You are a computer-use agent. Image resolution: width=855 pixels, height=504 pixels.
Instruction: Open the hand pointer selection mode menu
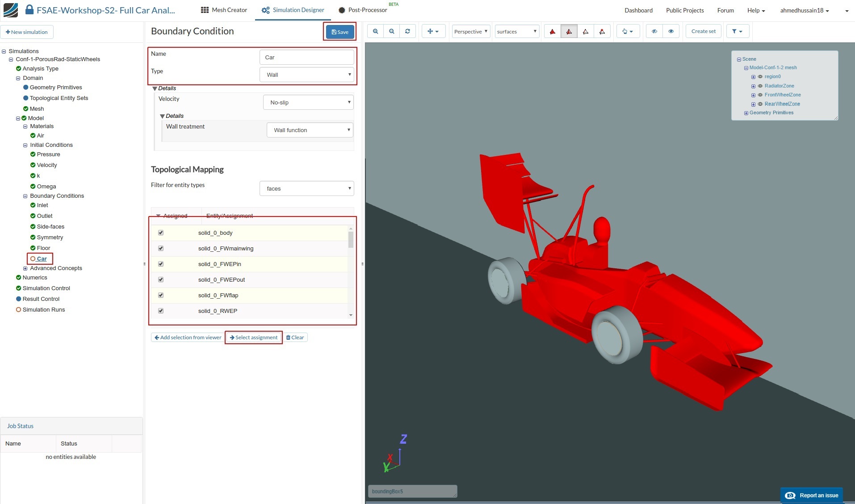coord(628,31)
